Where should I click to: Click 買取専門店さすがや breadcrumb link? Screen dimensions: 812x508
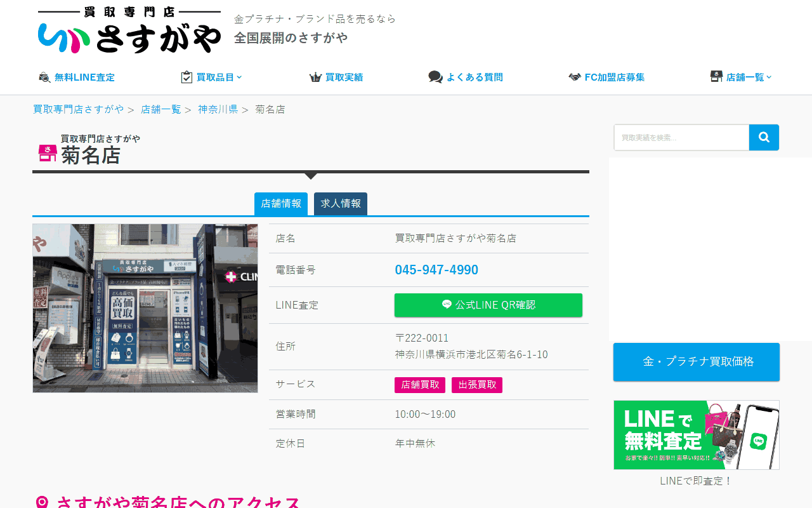79,109
